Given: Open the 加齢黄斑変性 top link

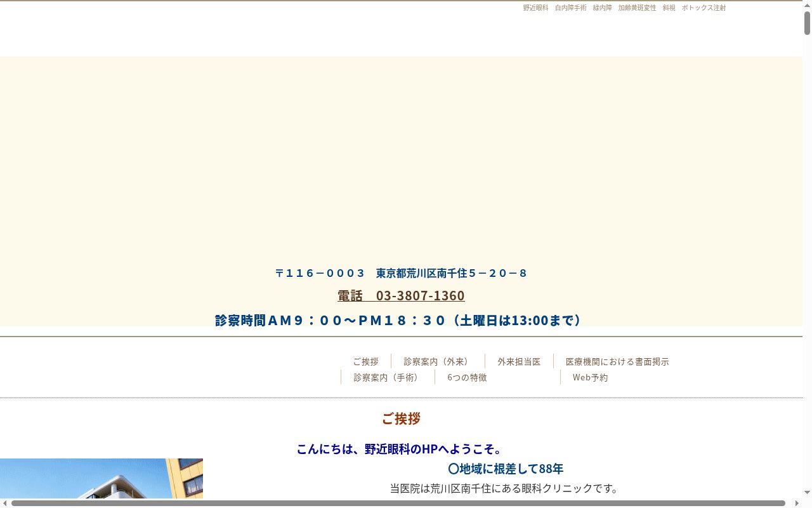Looking at the screenshot, I should [637, 8].
